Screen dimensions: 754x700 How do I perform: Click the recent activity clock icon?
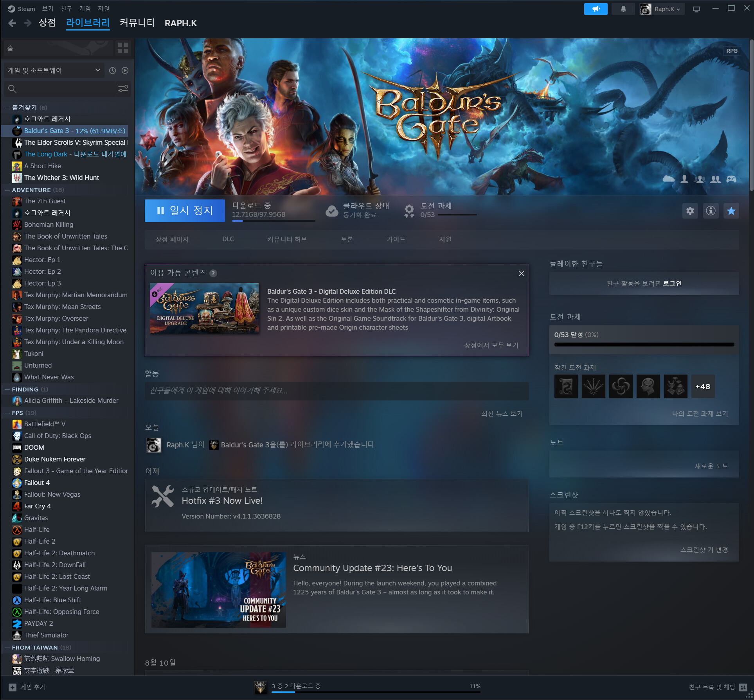click(112, 70)
